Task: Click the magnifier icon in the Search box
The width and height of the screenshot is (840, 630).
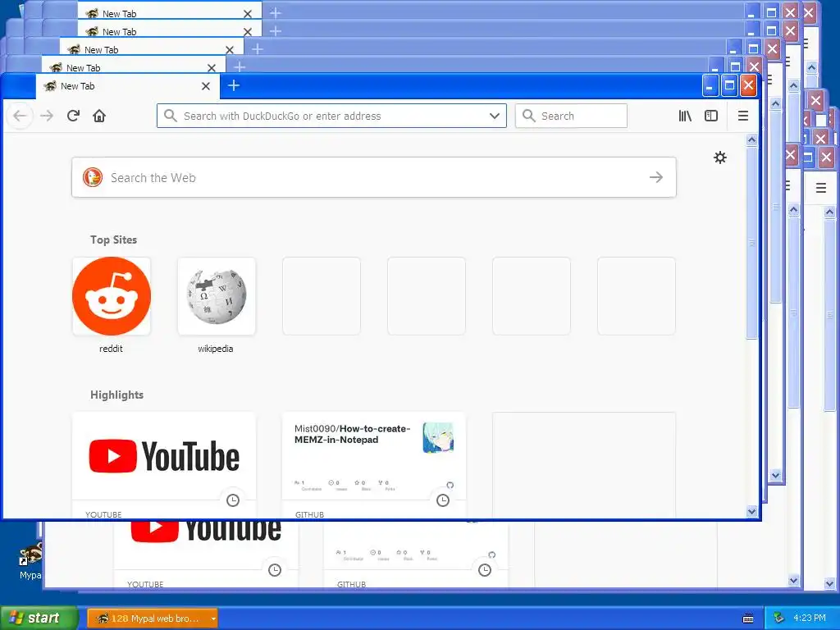Action: tap(529, 116)
